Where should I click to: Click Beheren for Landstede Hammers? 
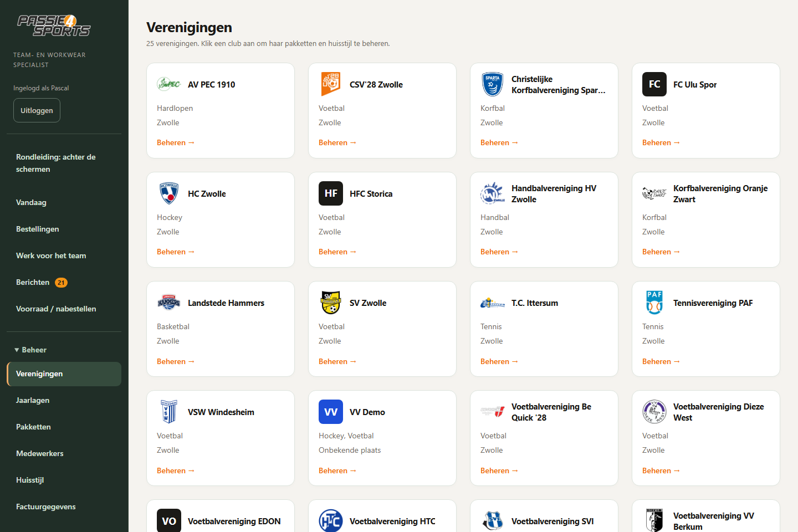click(x=176, y=361)
